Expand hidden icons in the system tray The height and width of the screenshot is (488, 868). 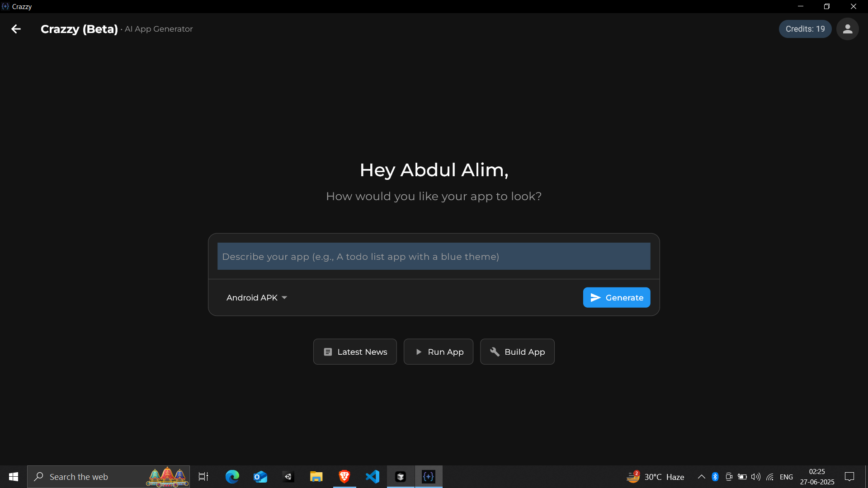pos(702,476)
